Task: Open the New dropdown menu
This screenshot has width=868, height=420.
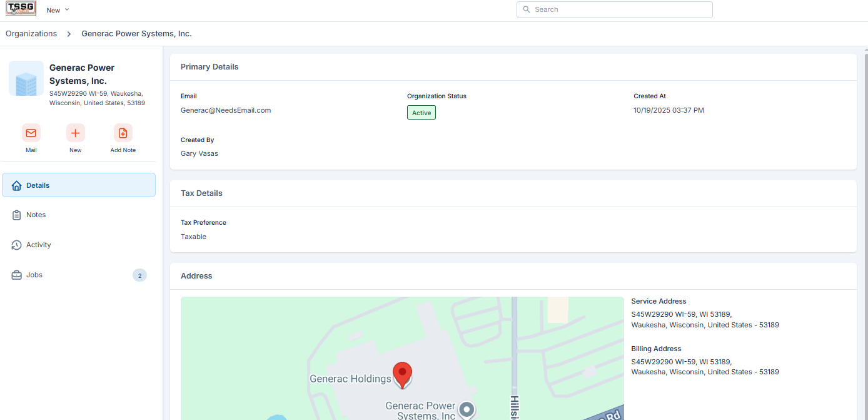Action: click(58, 10)
